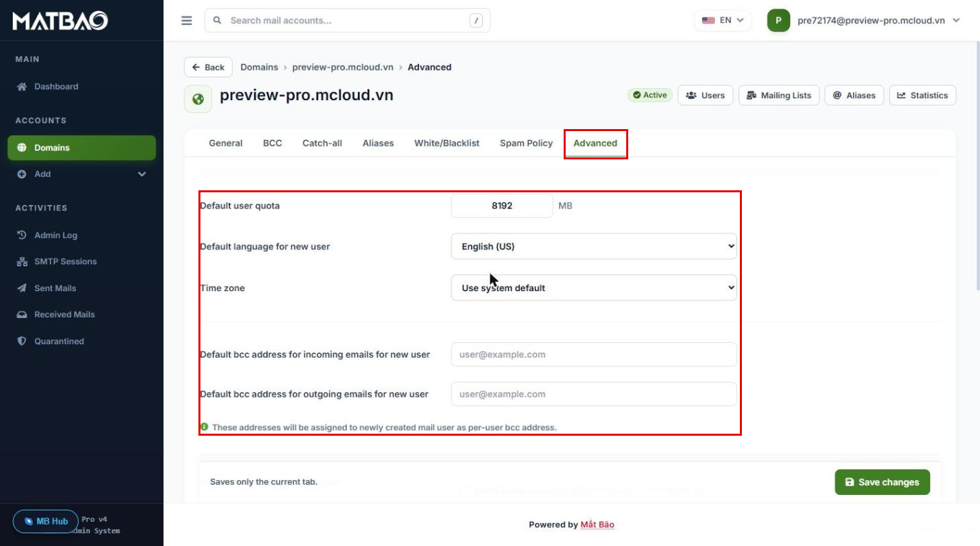Click the incoming emails bcc address field
The width and height of the screenshot is (980, 546).
[594, 354]
